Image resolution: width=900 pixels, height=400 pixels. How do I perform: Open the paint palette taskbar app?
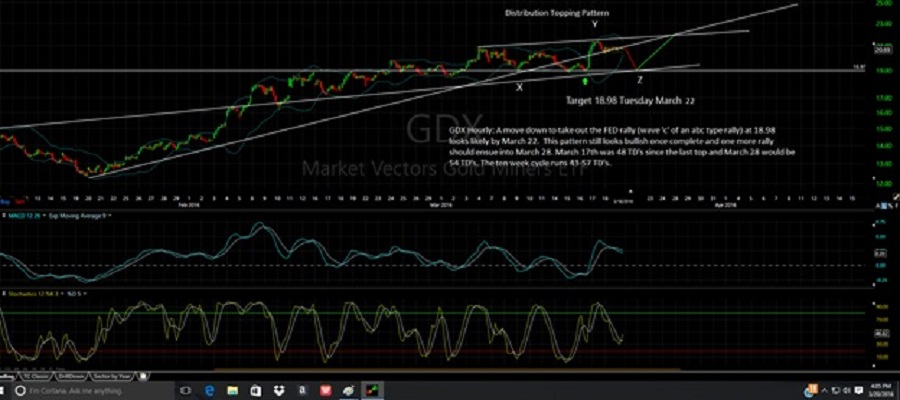coord(348,390)
